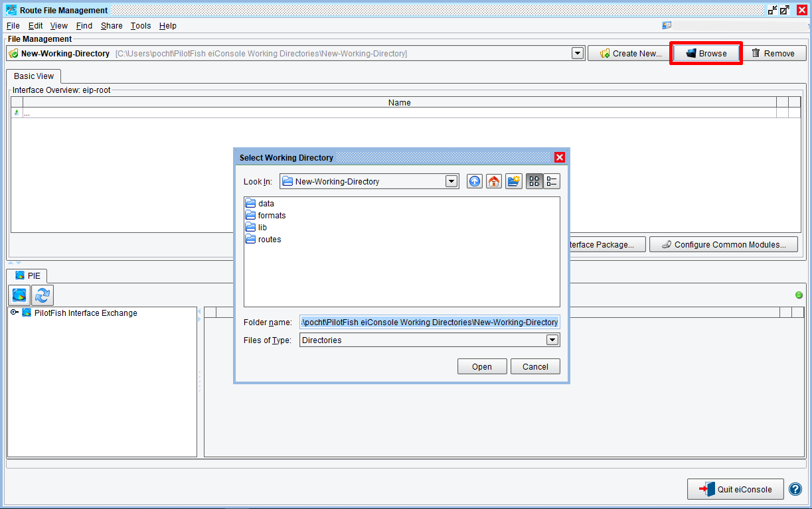The image size is (812, 509).
Task: Click the Create New... button
Action: click(x=629, y=53)
